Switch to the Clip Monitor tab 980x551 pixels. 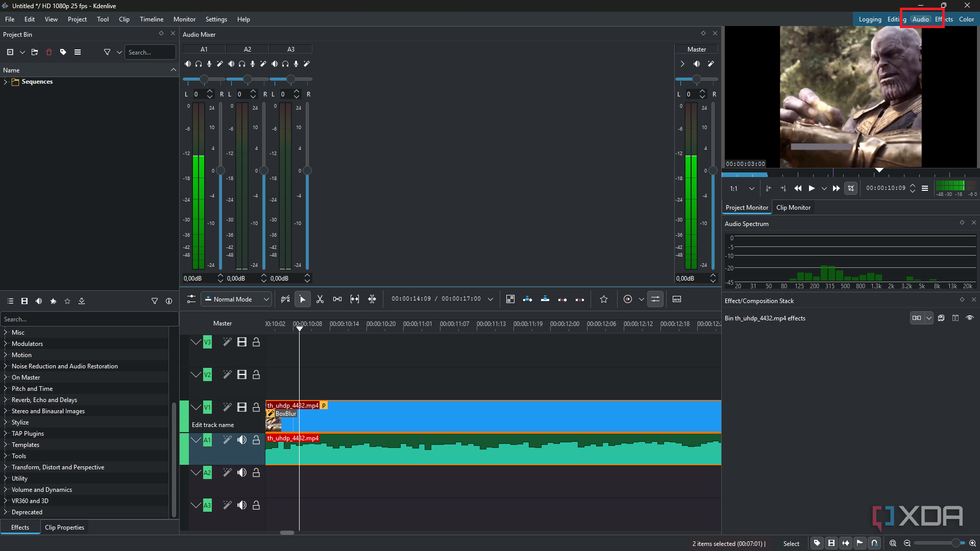tap(793, 208)
